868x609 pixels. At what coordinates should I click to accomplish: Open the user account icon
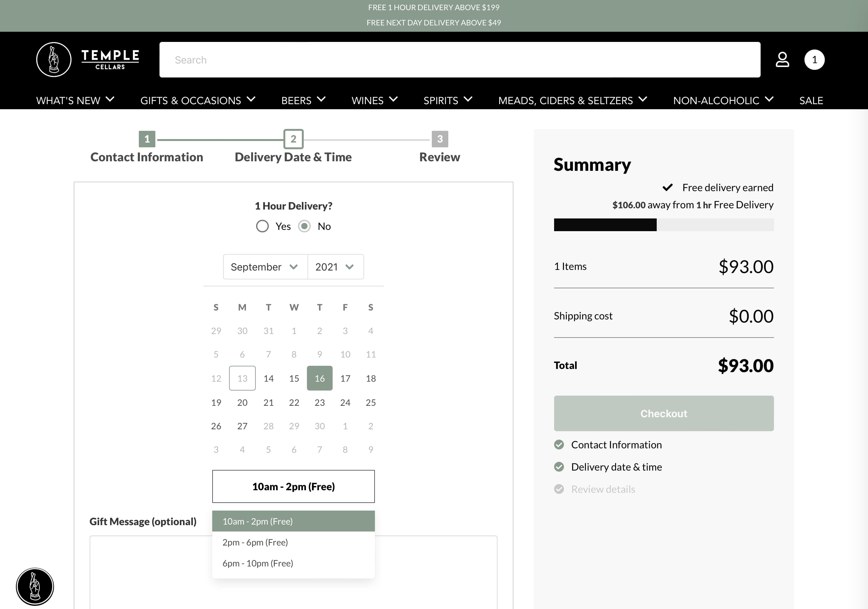tap(782, 60)
